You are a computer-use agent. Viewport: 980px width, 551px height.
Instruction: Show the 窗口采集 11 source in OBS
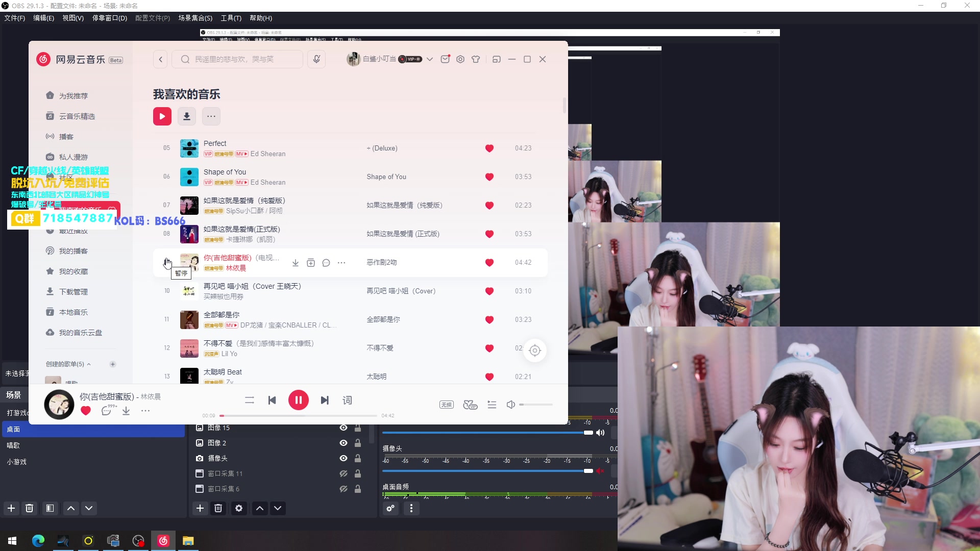click(344, 473)
